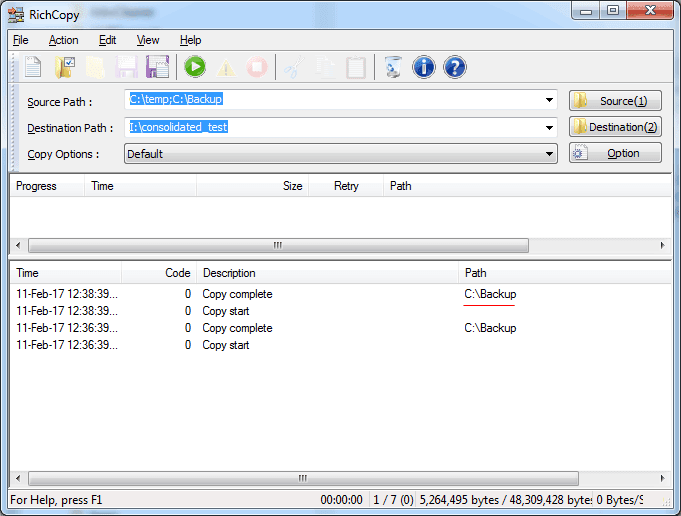This screenshot has width=681, height=516.
Task: Click the clipboard paste icon
Action: point(356,67)
